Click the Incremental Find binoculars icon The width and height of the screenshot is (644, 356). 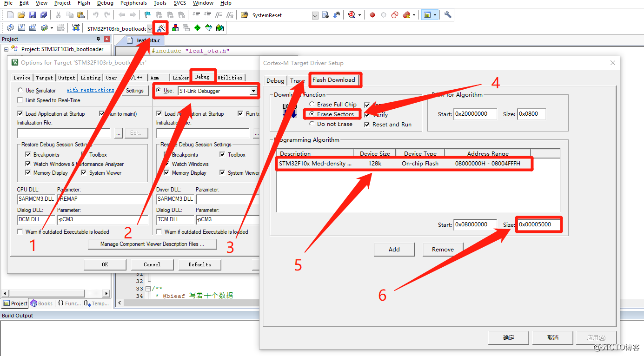(x=336, y=15)
